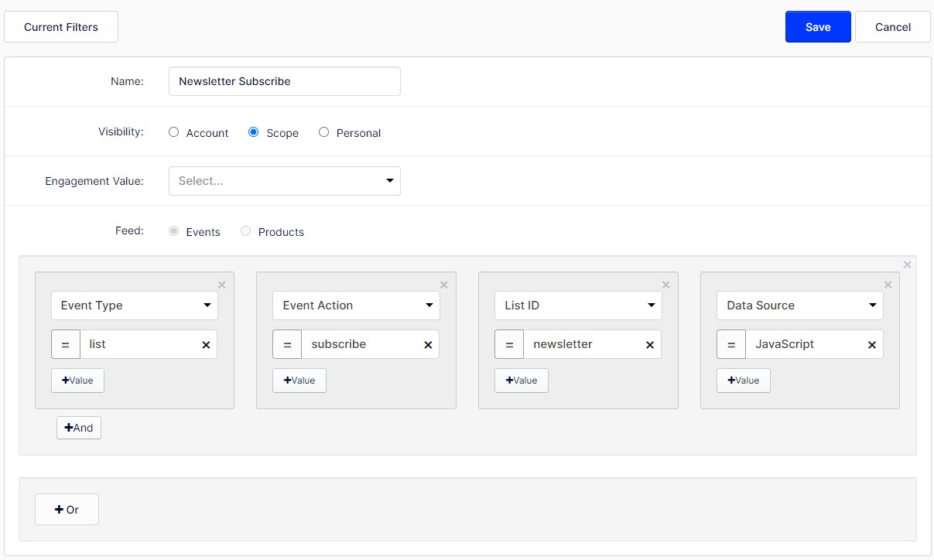Open the Current Filters menu
This screenshot has width=934, height=560.
click(61, 27)
